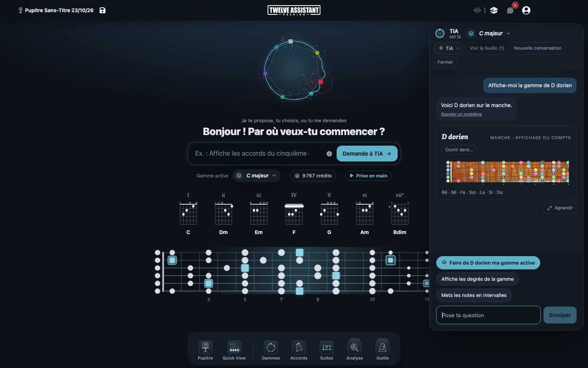Open the graduation cap tutorials icon
The width and height of the screenshot is (588, 368).
[x=494, y=10]
